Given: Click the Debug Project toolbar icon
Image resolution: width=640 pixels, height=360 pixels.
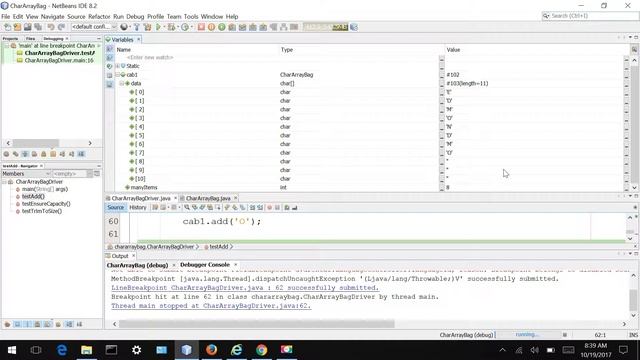Looking at the screenshot, I should coord(171,27).
